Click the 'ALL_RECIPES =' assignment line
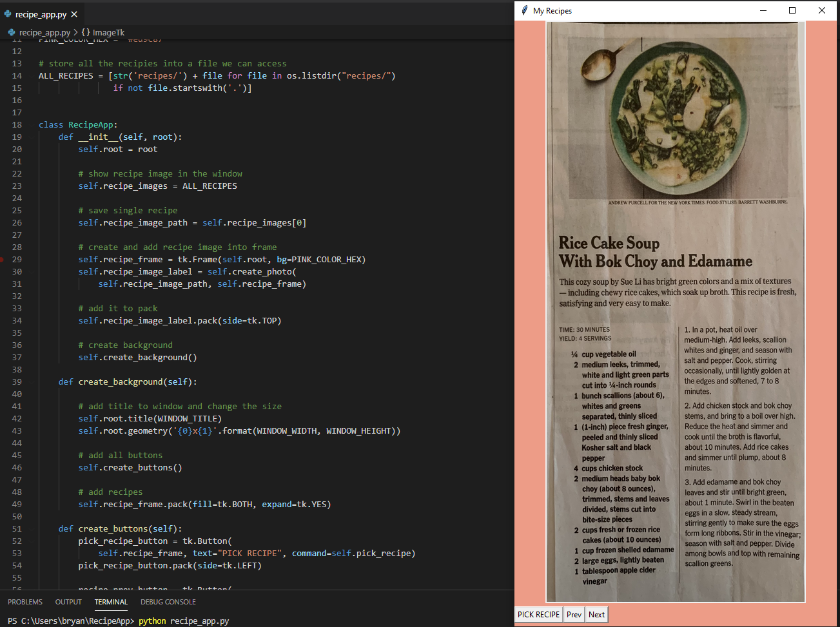Viewport: 840px width, 627px height. [x=217, y=76]
